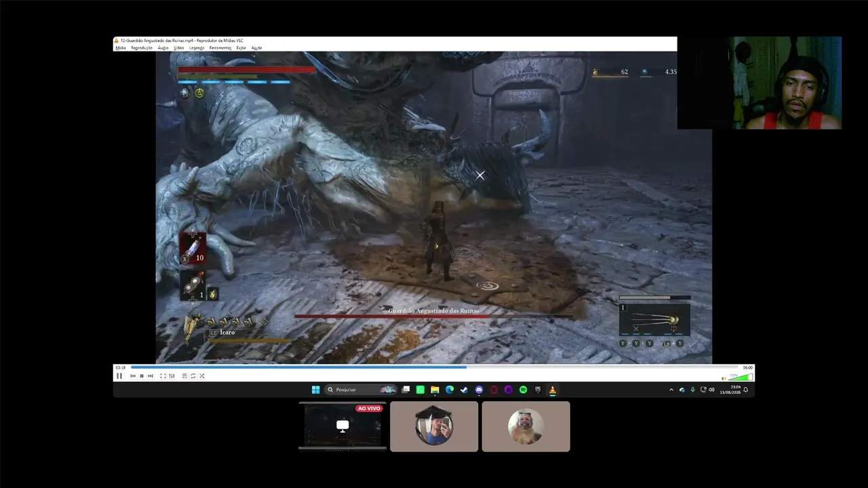Click the VLC cone icon in title bar
The image size is (868, 488).
(117, 41)
